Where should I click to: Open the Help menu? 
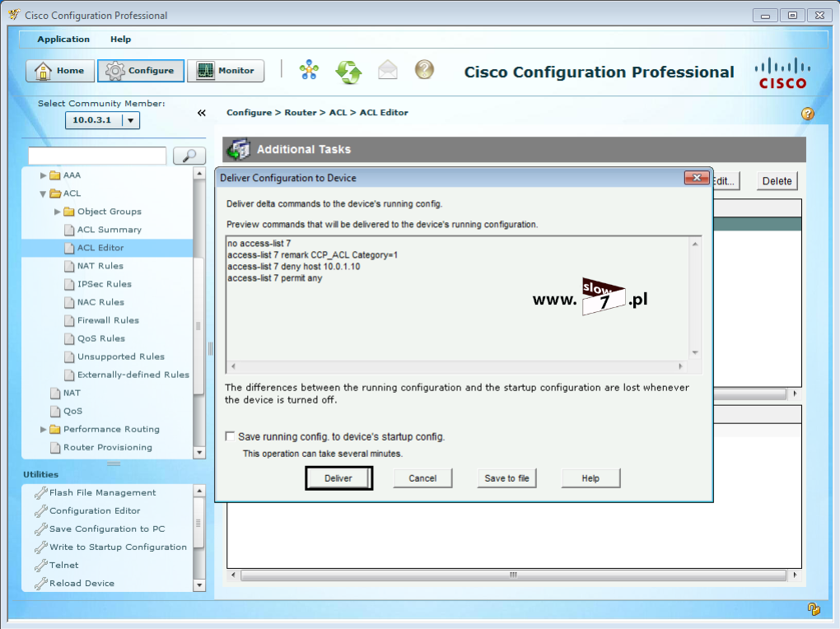[x=120, y=40]
